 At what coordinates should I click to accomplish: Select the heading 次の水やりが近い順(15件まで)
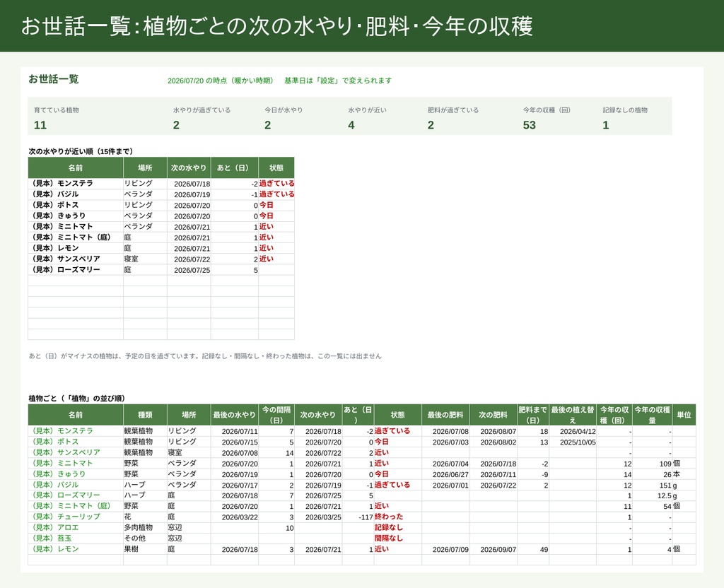click(x=81, y=151)
